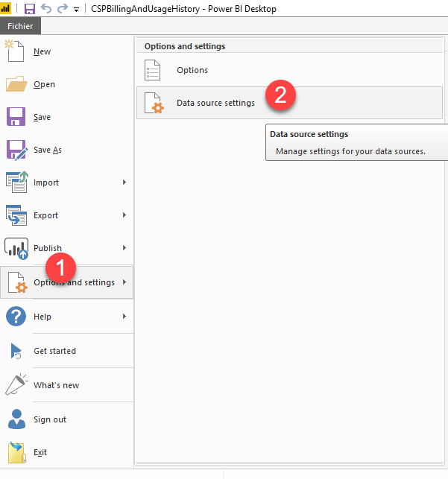Select Exit entry
The width and height of the screenshot is (448, 479).
tap(40, 452)
